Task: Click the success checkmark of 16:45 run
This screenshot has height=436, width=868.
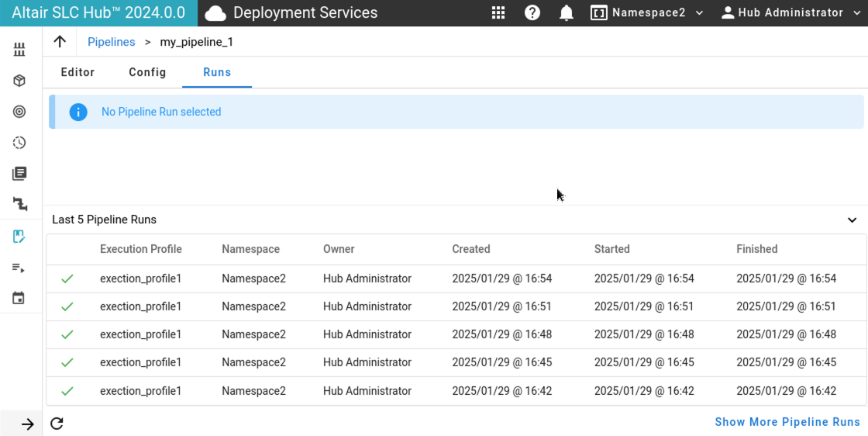Action: pyautogui.click(x=67, y=362)
